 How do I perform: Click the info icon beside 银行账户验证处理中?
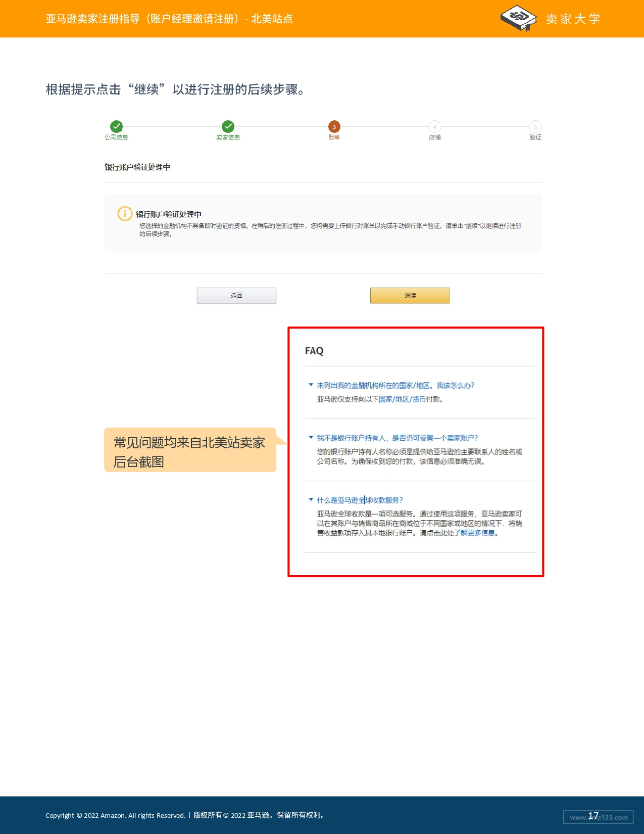tap(125, 214)
